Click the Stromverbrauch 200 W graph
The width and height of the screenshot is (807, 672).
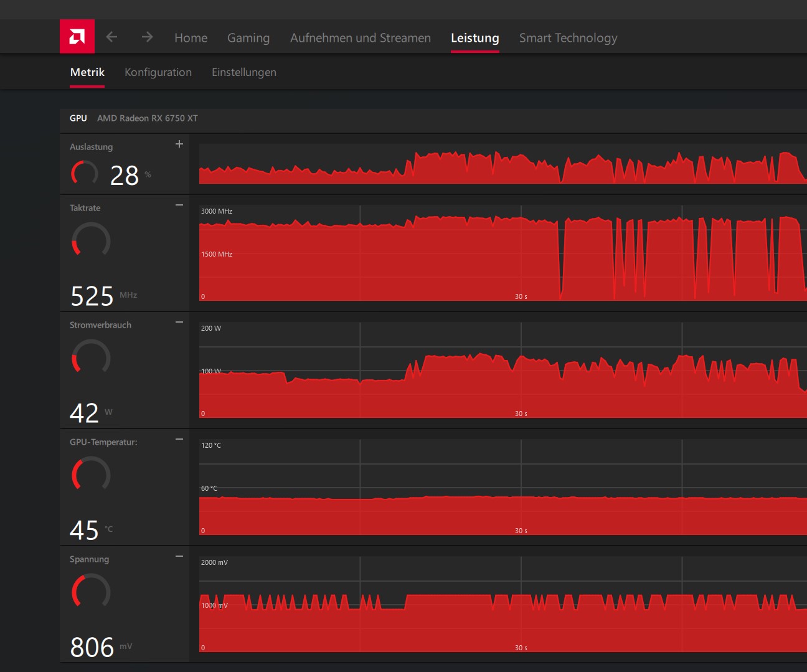pos(503,370)
